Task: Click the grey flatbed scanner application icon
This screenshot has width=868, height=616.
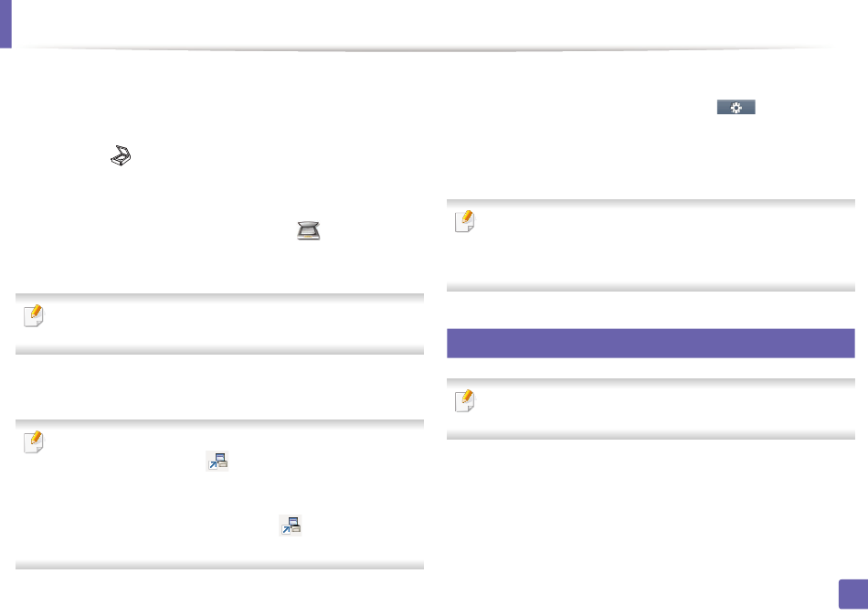Action: 308,230
